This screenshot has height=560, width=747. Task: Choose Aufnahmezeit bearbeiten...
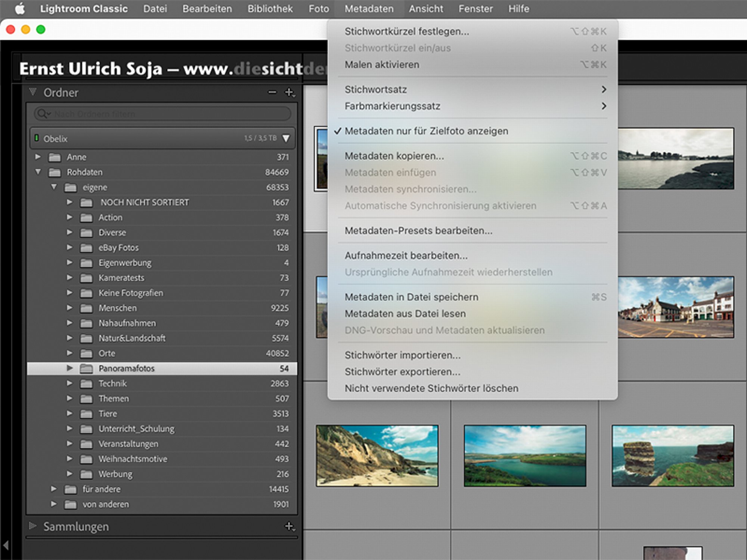(x=472, y=256)
